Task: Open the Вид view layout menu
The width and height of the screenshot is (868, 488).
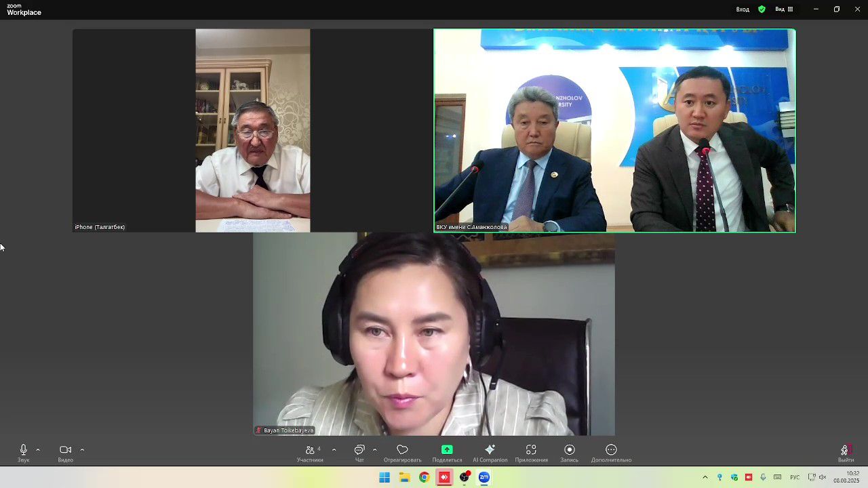Action: [x=784, y=9]
